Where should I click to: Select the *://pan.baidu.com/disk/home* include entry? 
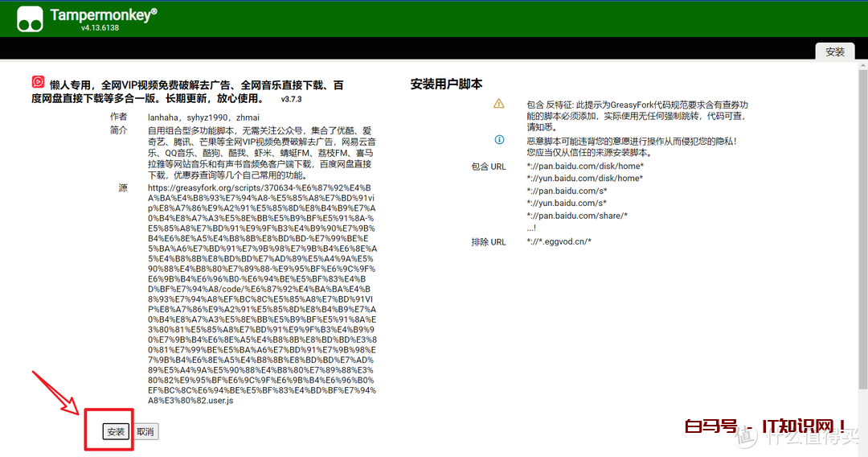pos(585,167)
